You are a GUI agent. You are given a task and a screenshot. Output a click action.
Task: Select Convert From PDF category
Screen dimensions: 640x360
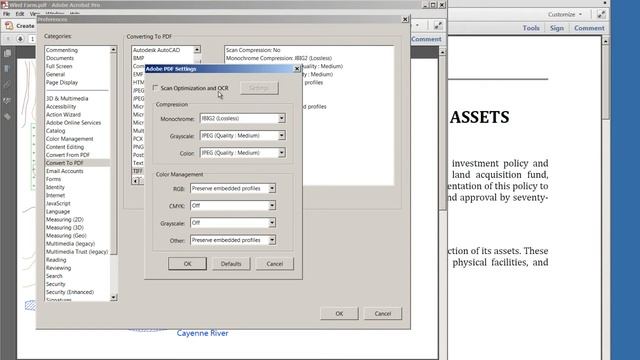68,155
